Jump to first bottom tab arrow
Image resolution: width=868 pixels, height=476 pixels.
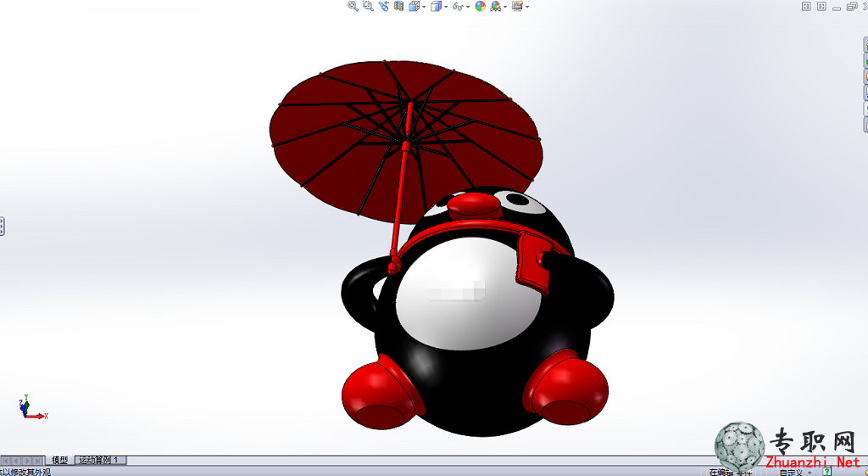pyautogui.click(x=7, y=461)
